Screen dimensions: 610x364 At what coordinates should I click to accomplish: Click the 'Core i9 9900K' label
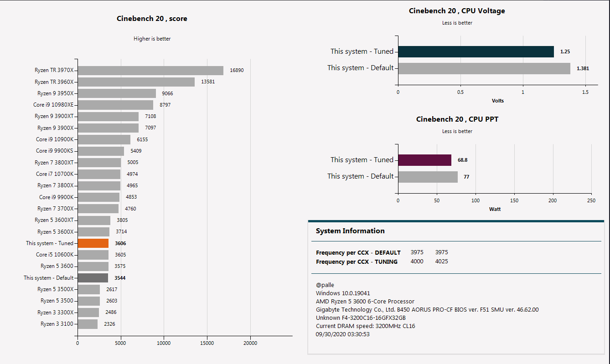coord(56,197)
